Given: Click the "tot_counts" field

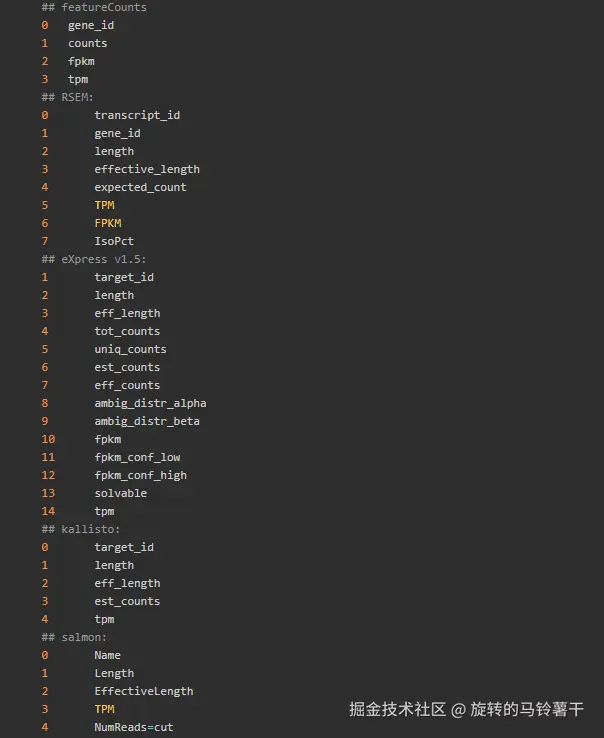Looking at the screenshot, I should (x=127, y=331).
